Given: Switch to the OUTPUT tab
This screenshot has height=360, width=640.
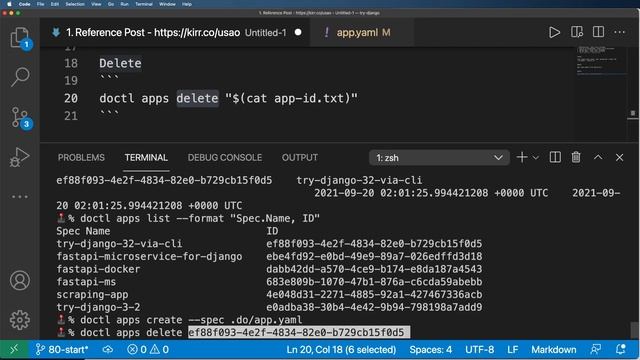Looking at the screenshot, I should click(x=300, y=158).
